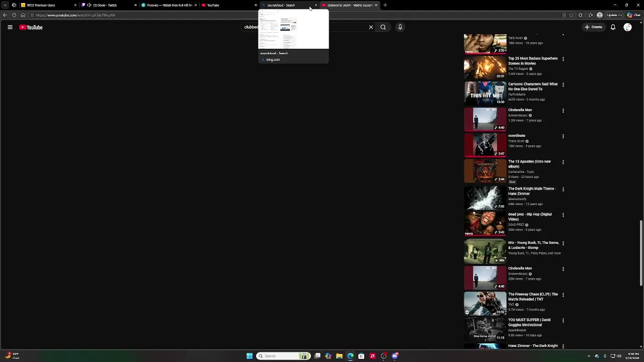This screenshot has height=362, width=644.
Task: Close the clubbed to death tab
Action: [376, 5]
